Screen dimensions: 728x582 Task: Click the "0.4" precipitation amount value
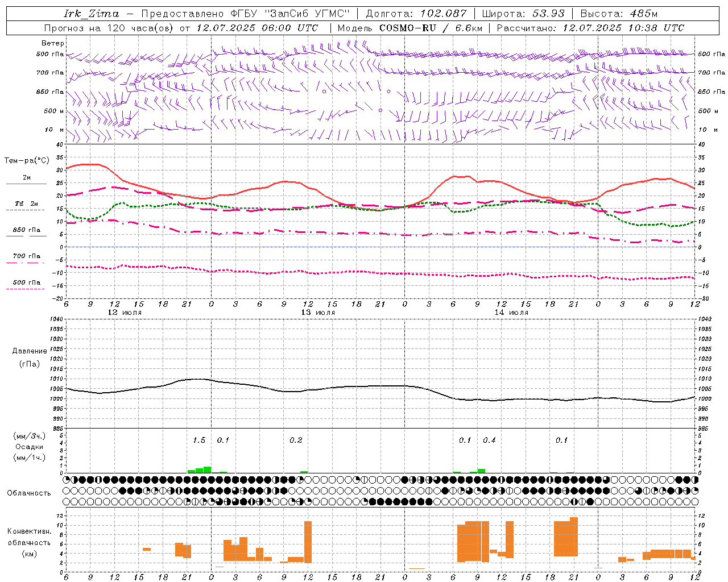(x=489, y=440)
